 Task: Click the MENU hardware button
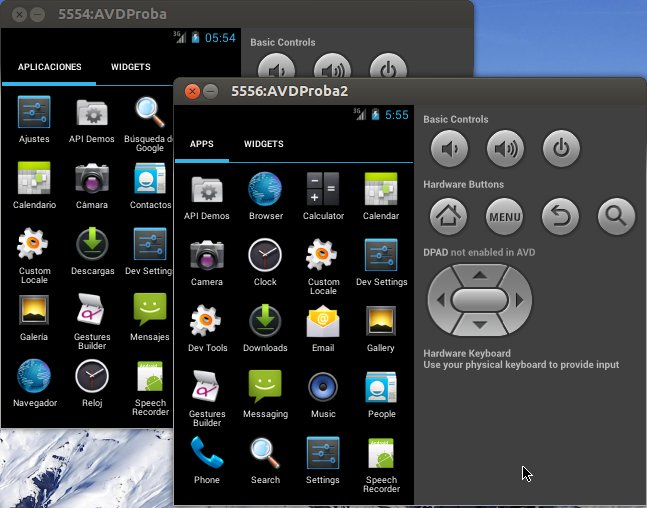click(x=505, y=216)
